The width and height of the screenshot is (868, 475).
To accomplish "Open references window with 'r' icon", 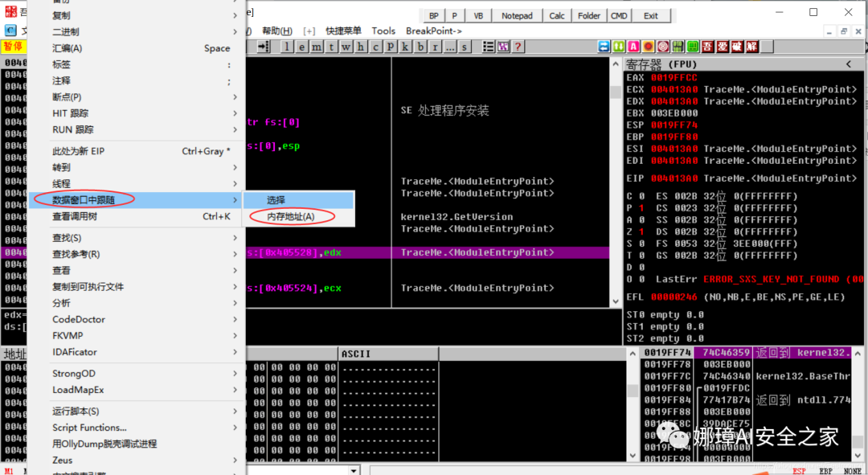I will 435,47.
